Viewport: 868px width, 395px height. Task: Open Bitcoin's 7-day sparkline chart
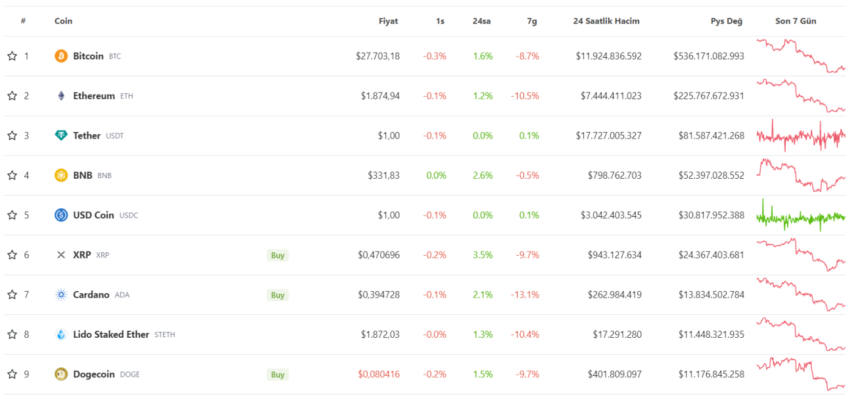point(800,57)
